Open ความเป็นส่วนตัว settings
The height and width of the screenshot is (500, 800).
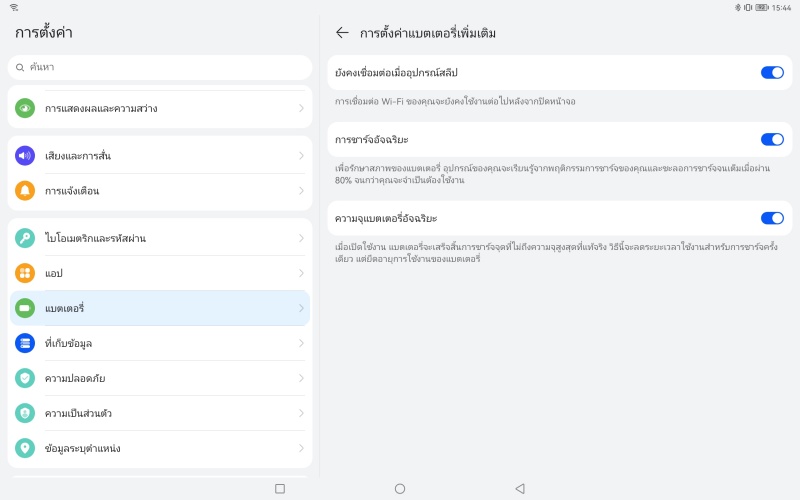tap(160, 413)
